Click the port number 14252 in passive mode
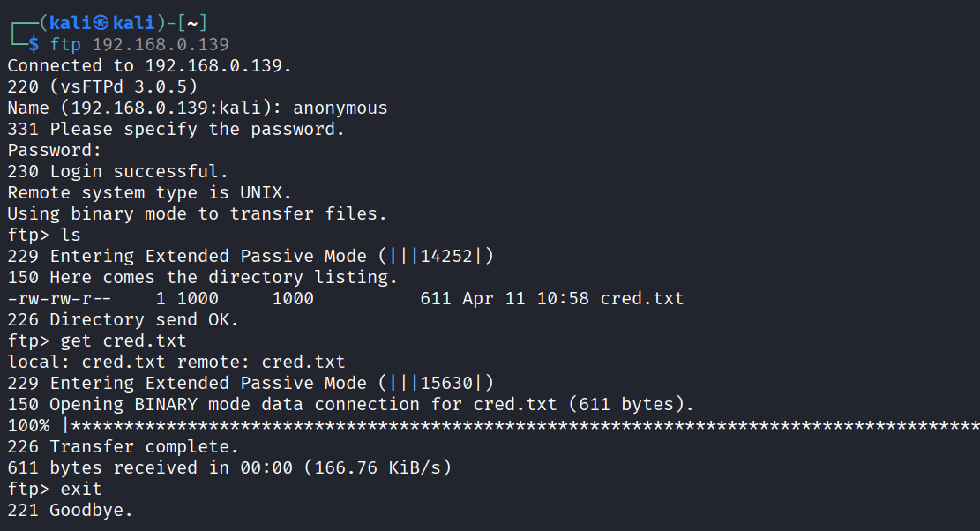 [x=446, y=256]
